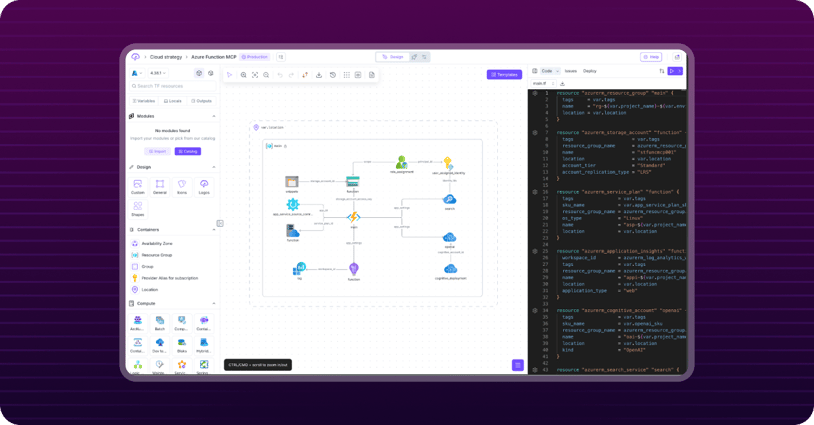The height and width of the screenshot is (425, 814).
Task: Toggle the dotted grid icon
Action: (346, 75)
